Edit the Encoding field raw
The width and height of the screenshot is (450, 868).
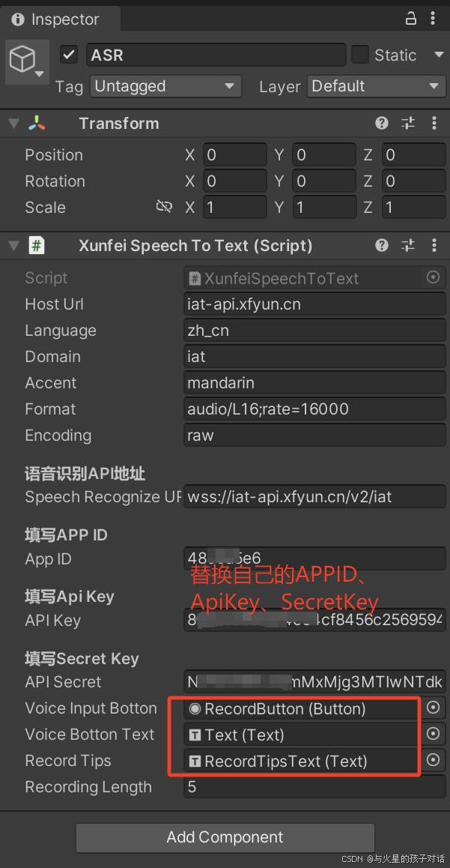(x=314, y=435)
